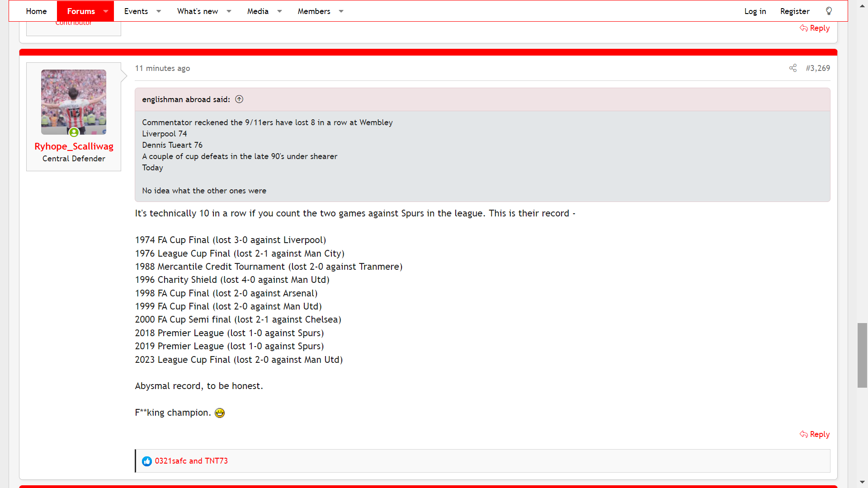The width and height of the screenshot is (868, 488).
Task: Click the Register link
Action: (x=795, y=11)
